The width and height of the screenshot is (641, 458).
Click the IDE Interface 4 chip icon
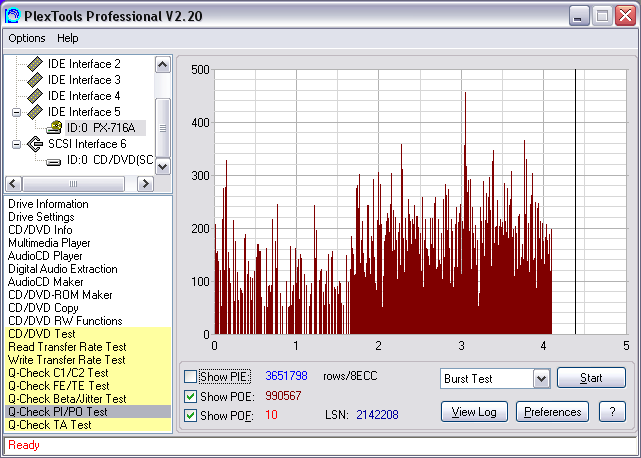pyautogui.click(x=35, y=96)
